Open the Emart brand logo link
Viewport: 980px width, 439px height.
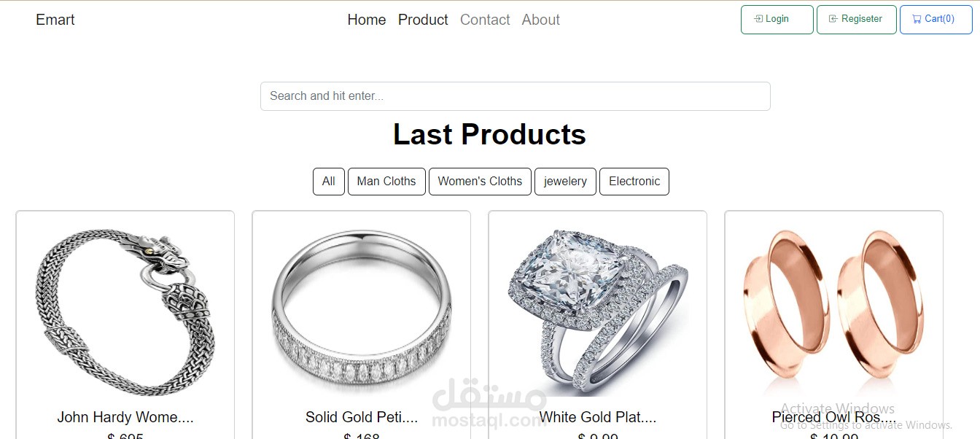tap(55, 20)
